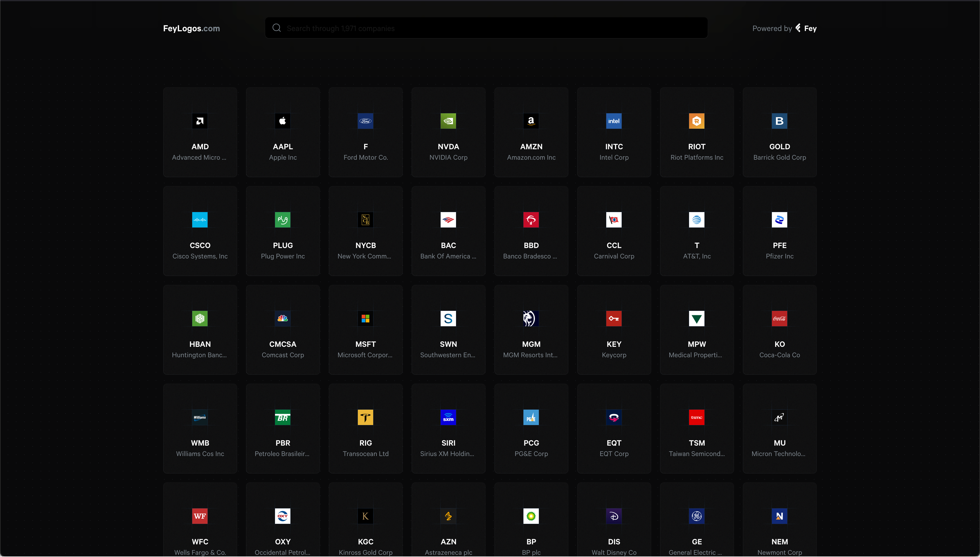Choose the PG&E logo icon

[x=531, y=417]
